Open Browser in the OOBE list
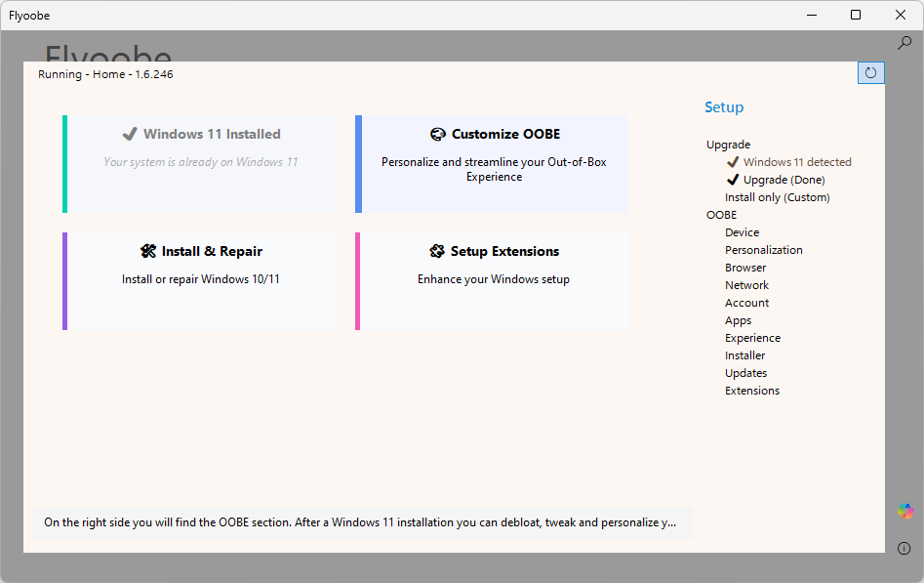This screenshot has width=924, height=583. [x=745, y=268]
